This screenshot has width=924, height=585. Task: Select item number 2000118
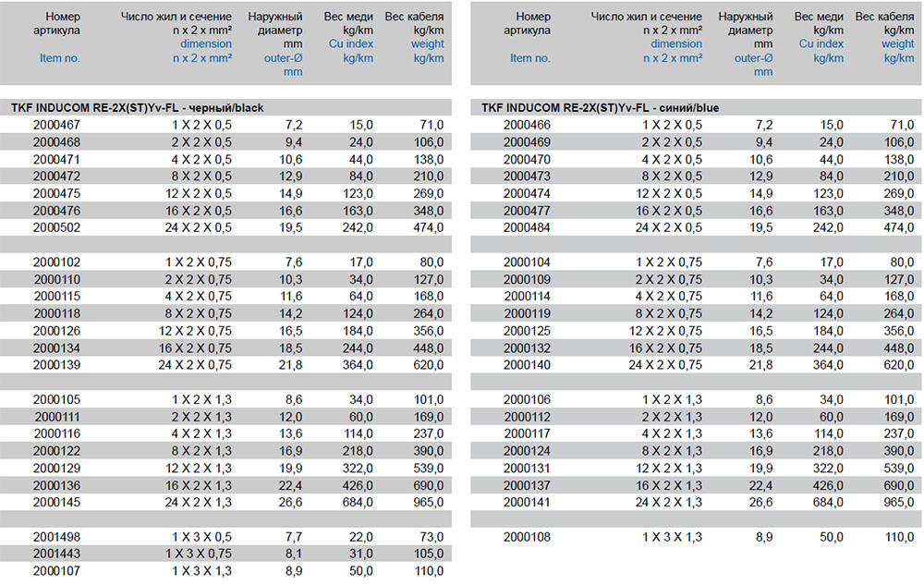tap(56, 313)
